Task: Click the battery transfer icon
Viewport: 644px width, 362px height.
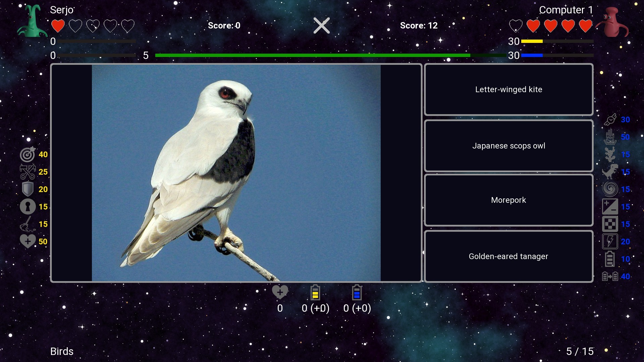Action: (610, 277)
